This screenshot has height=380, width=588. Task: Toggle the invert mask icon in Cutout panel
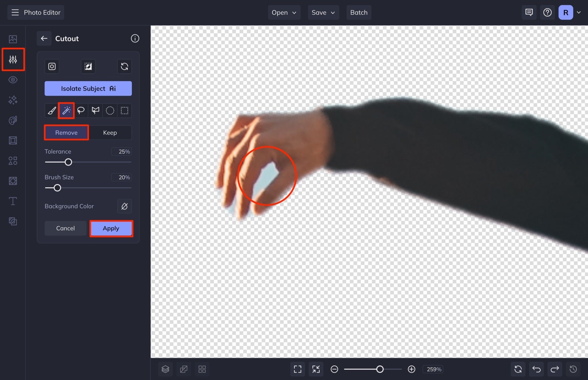[88, 67]
